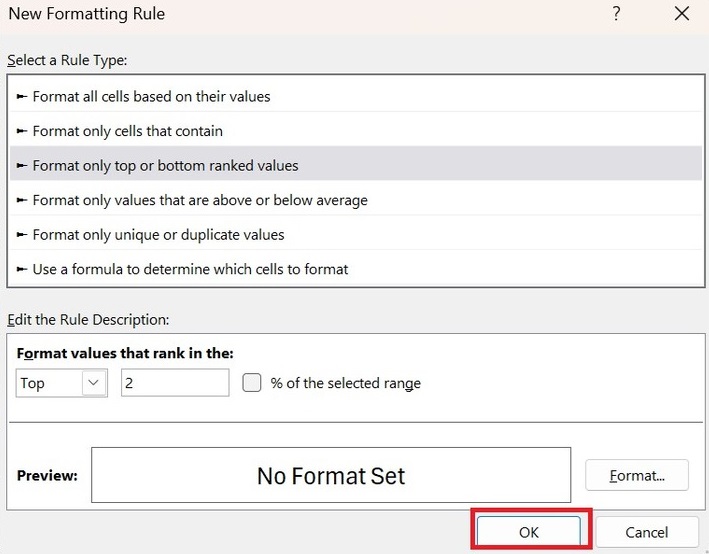Click the 'No Format Set' preview box

[x=331, y=475]
